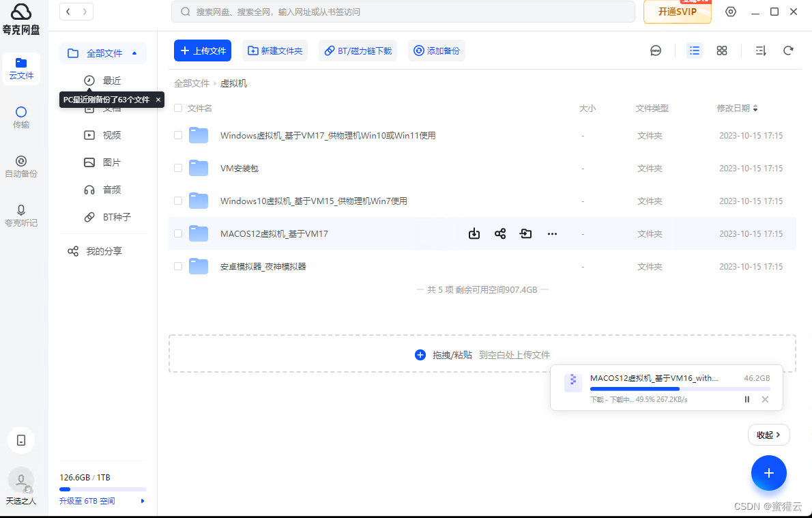Collapse transfer panel with 收起 button
The height and width of the screenshot is (518, 812).
pos(768,435)
